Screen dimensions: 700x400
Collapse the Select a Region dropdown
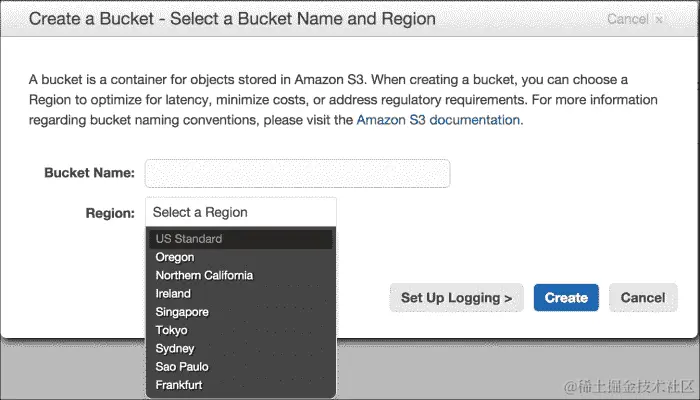tap(241, 212)
